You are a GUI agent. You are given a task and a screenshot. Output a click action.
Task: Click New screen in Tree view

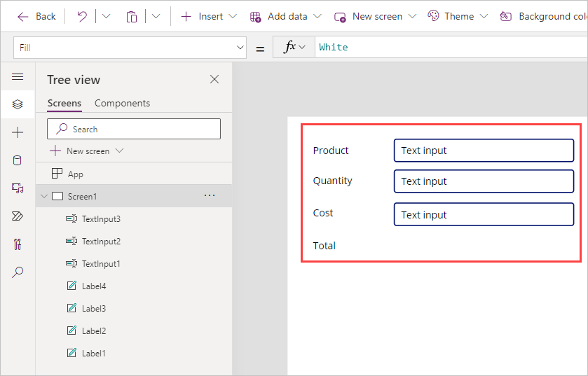point(80,151)
